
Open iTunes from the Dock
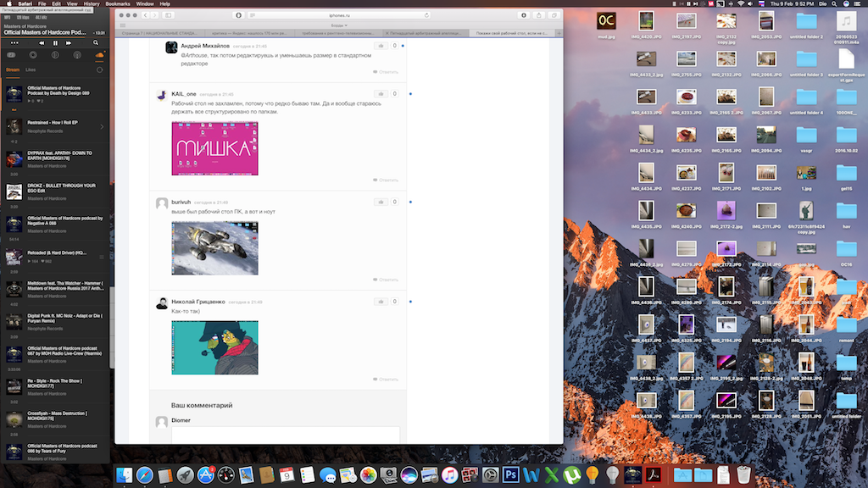click(x=449, y=474)
